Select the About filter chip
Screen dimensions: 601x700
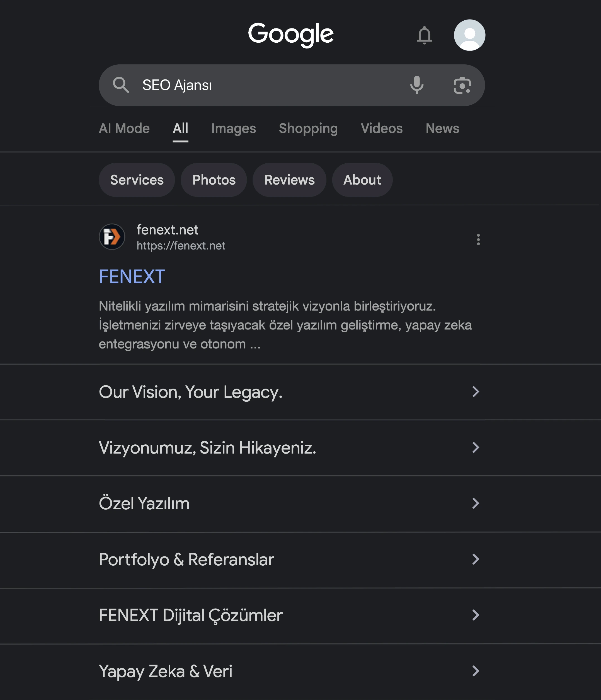362,180
